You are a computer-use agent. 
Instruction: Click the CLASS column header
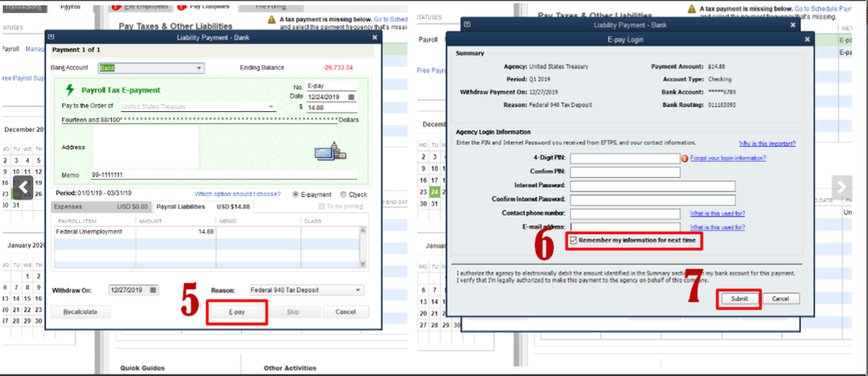click(330, 221)
